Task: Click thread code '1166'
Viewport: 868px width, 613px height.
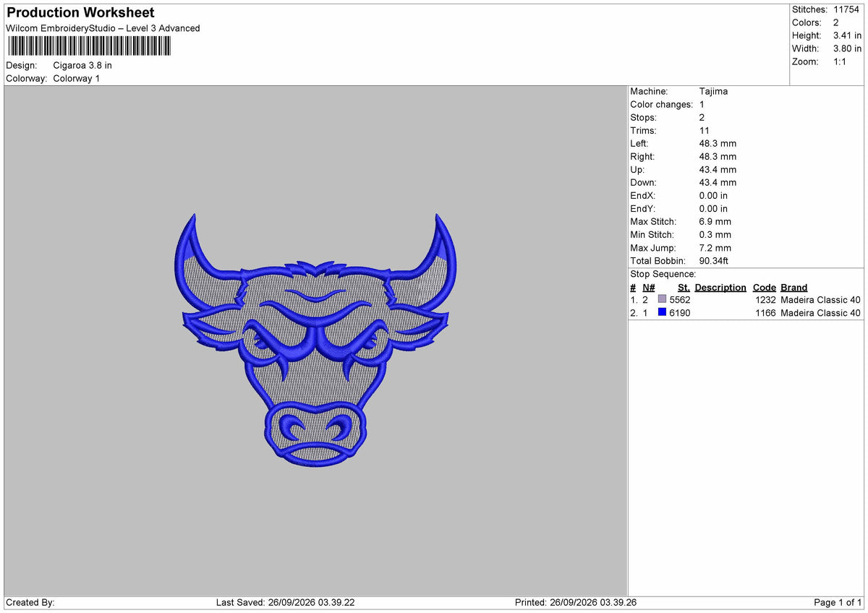Action: pos(765,312)
